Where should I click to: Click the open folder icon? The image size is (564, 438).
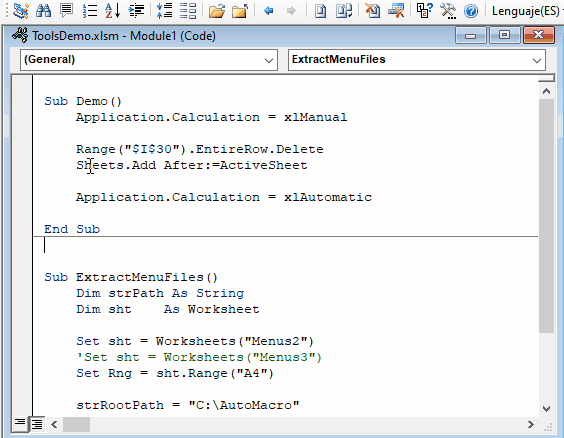[217, 11]
